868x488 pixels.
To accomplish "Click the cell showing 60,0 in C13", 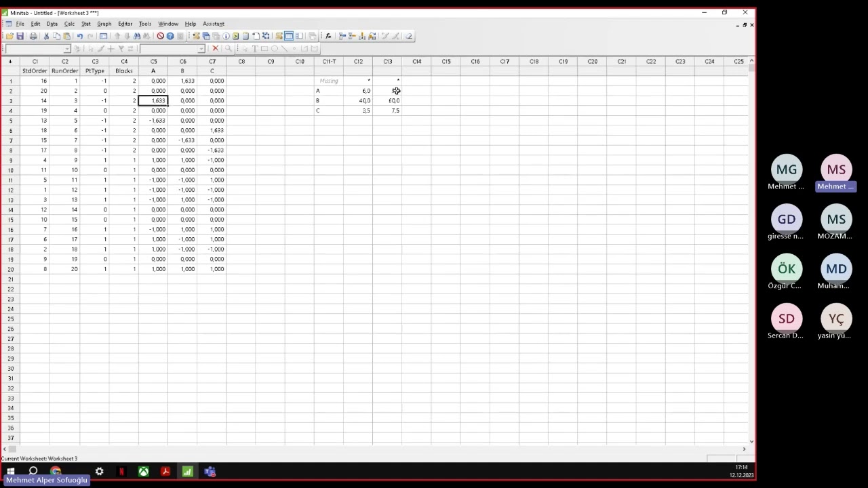I will pos(387,100).
